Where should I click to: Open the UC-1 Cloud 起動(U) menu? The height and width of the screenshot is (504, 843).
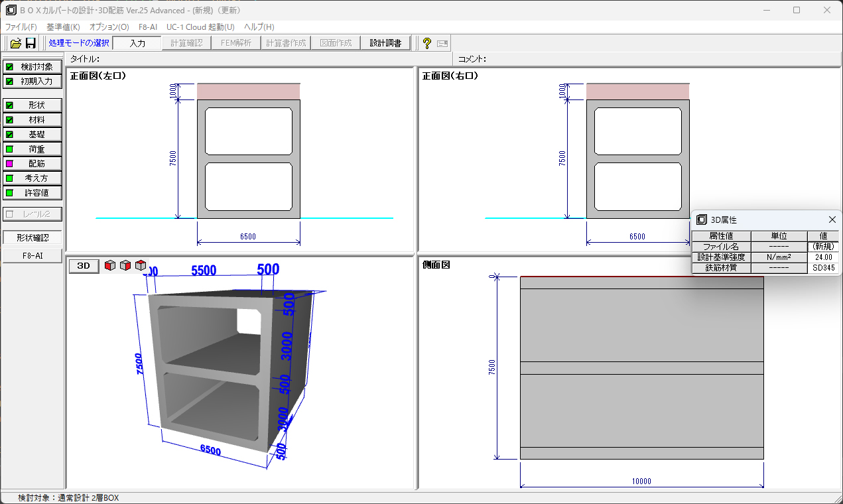click(x=200, y=27)
